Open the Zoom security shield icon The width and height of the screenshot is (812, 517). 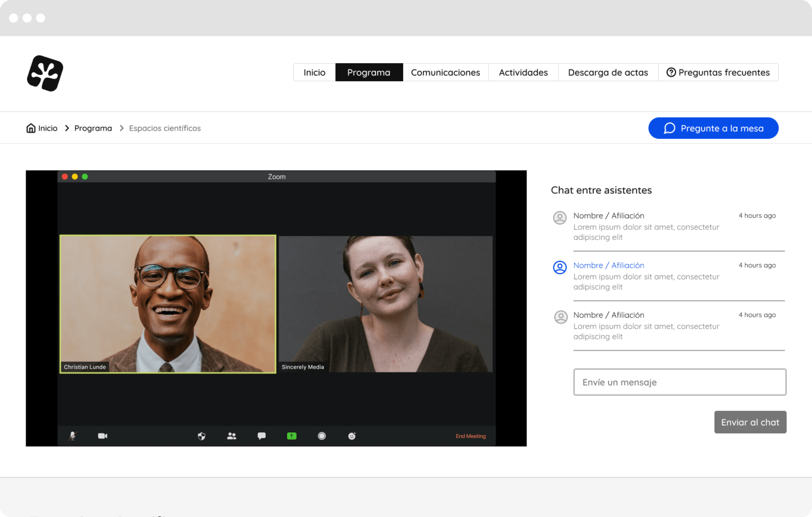click(202, 436)
